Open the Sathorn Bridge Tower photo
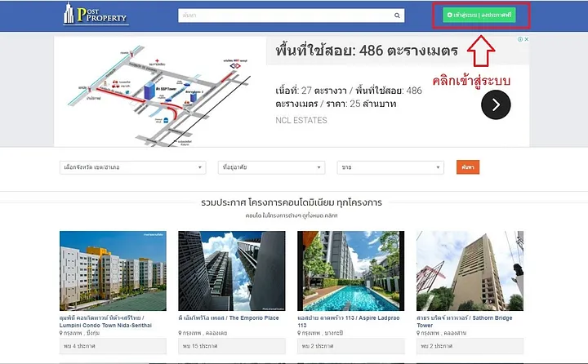 470,271
